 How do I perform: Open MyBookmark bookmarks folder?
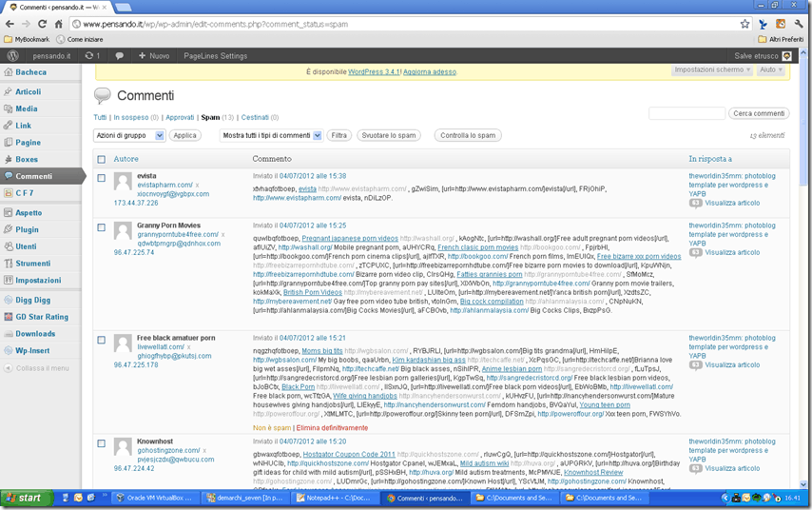[27, 39]
